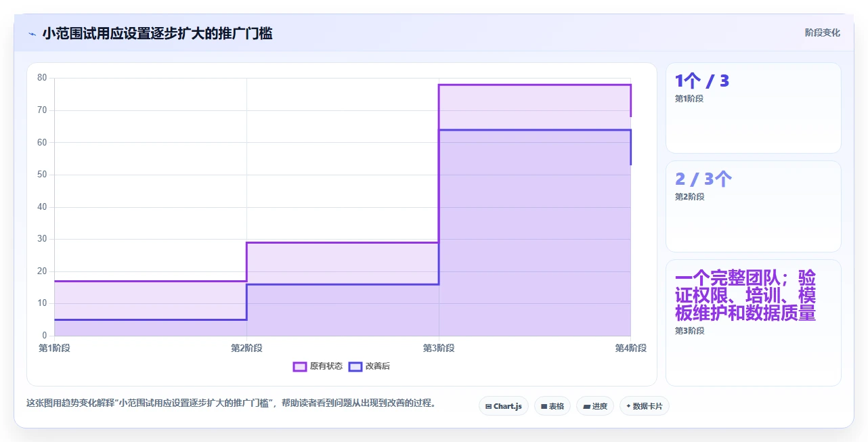Click the 40 y-axis value
This screenshot has width=868, height=442.
[42, 206]
